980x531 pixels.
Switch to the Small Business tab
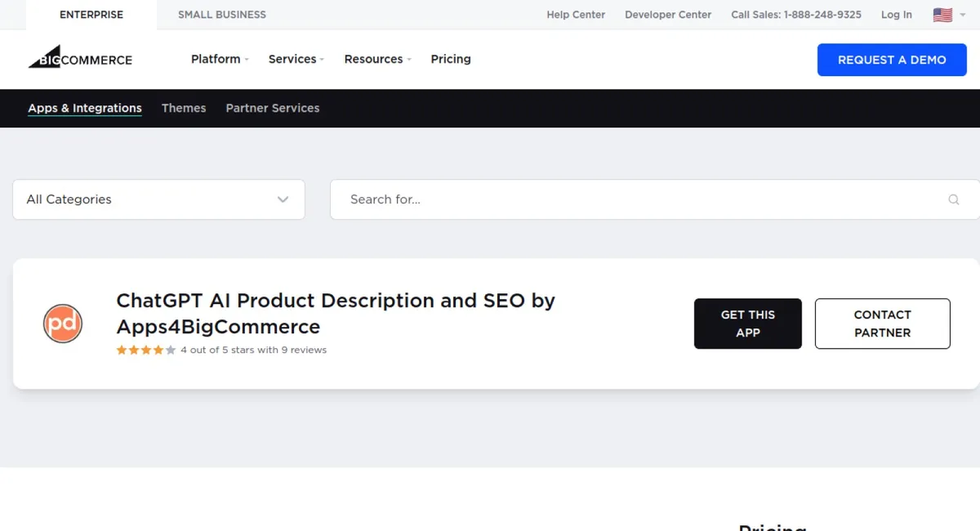221,14
